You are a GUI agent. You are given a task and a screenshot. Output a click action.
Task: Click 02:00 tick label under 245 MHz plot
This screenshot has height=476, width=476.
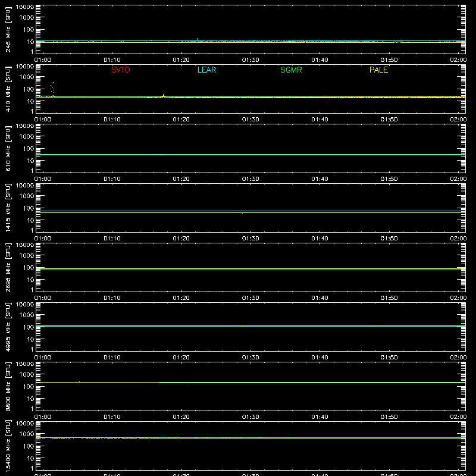point(458,60)
